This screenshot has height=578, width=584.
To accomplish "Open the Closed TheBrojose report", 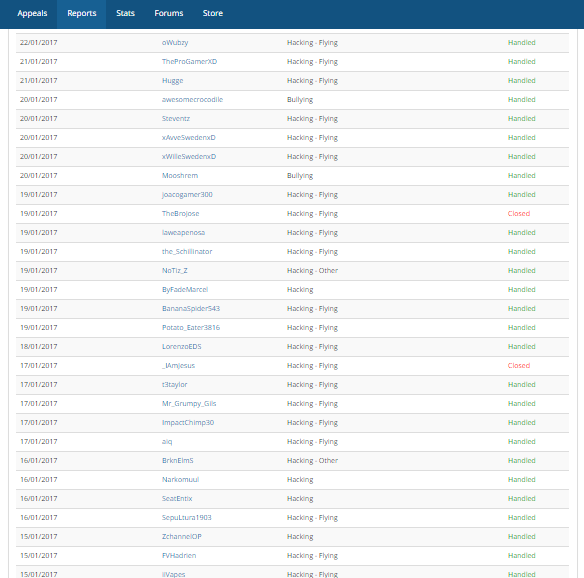I will coord(292,214).
